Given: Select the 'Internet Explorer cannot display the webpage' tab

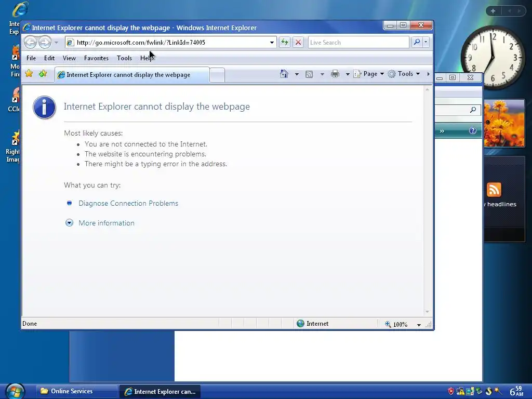Looking at the screenshot, I should click(132, 75).
